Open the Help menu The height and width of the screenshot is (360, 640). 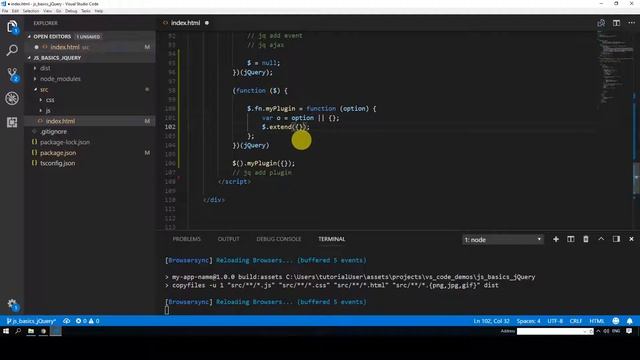[99, 11]
